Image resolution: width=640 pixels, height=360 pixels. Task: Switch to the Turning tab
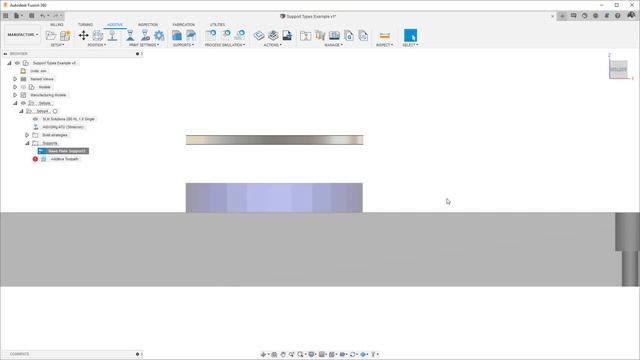pos(85,25)
